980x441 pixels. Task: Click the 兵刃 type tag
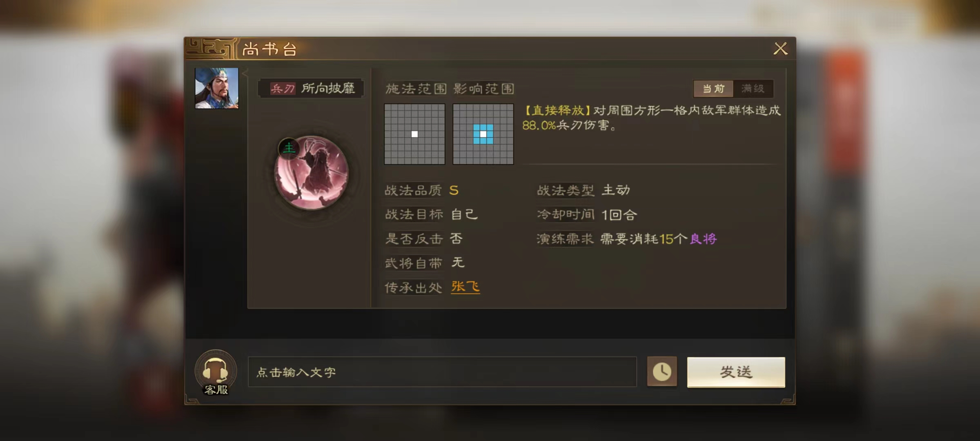pos(283,89)
